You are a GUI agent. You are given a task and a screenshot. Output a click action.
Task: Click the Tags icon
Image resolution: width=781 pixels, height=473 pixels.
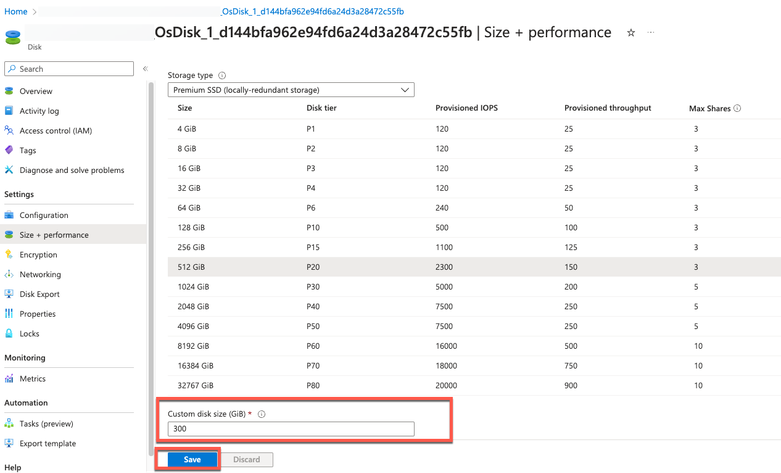pos(9,150)
